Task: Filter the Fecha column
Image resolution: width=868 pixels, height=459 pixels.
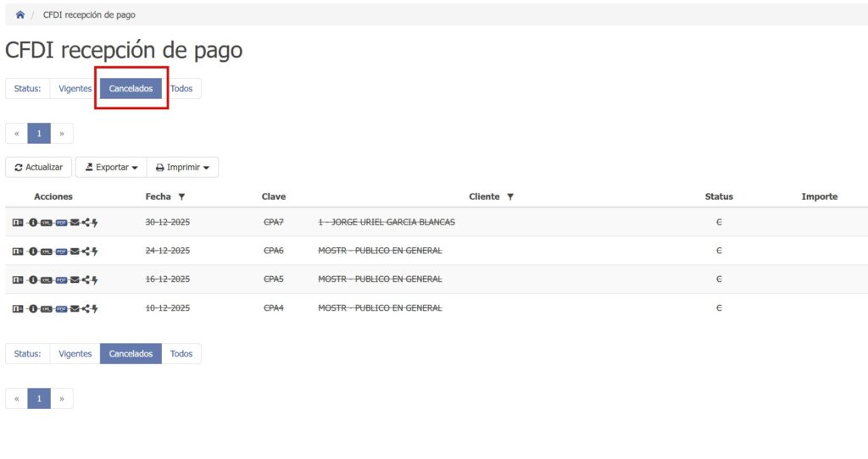Action: [181, 196]
